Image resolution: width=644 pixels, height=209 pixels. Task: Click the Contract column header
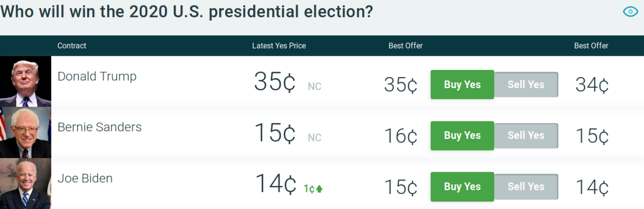72,46
